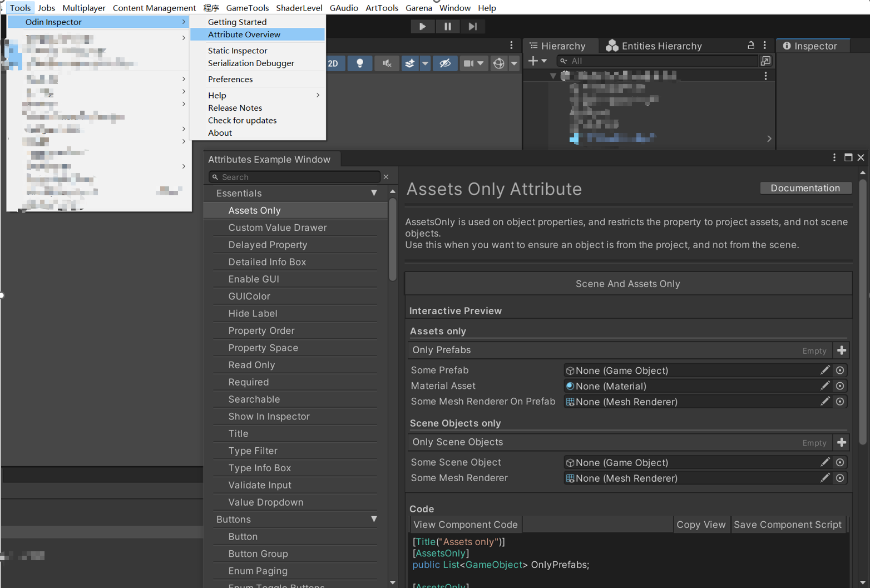Image resolution: width=870 pixels, height=588 pixels.
Task: Click the Step frame forward button
Action: (472, 26)
